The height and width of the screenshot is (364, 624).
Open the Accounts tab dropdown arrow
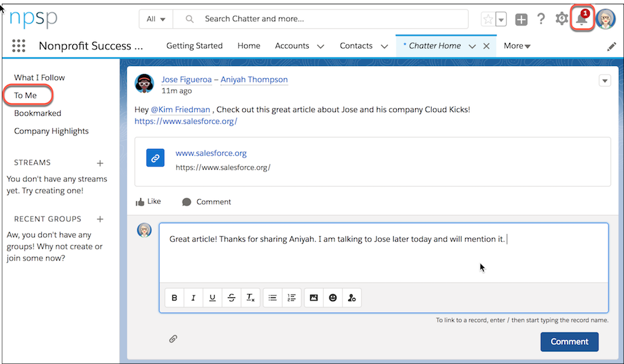[320, 45]
